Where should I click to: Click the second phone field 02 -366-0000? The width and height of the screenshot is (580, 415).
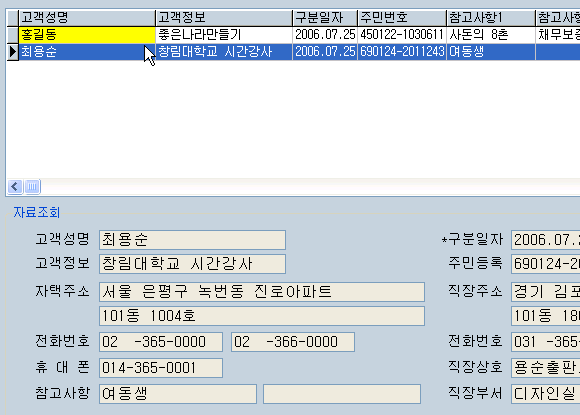coord(293,342)
